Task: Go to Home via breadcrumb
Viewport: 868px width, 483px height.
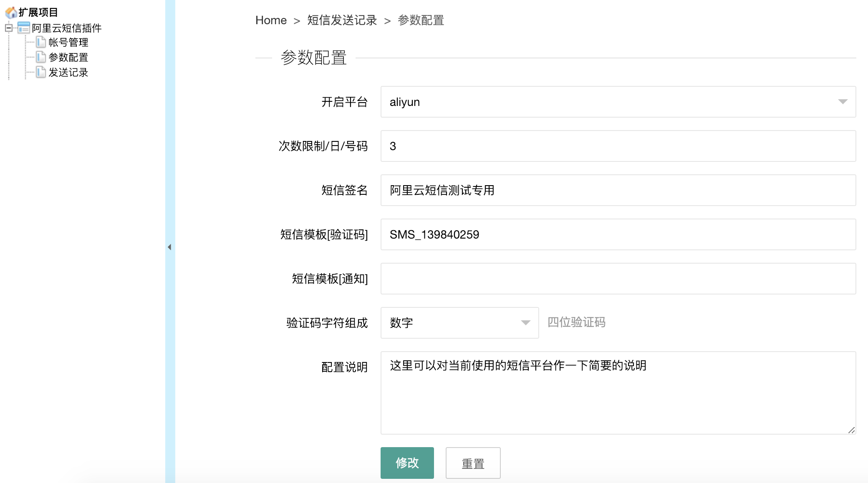Action: (271, 20)
